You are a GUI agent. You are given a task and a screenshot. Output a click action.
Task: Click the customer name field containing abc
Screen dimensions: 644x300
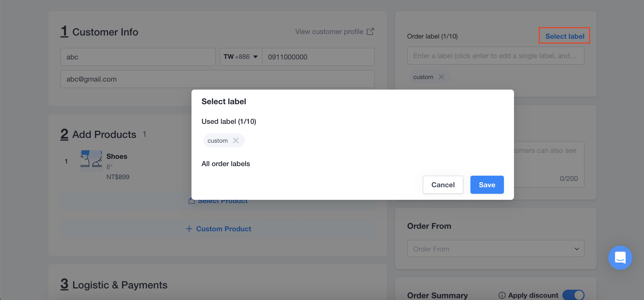click(x=138, y=57)
